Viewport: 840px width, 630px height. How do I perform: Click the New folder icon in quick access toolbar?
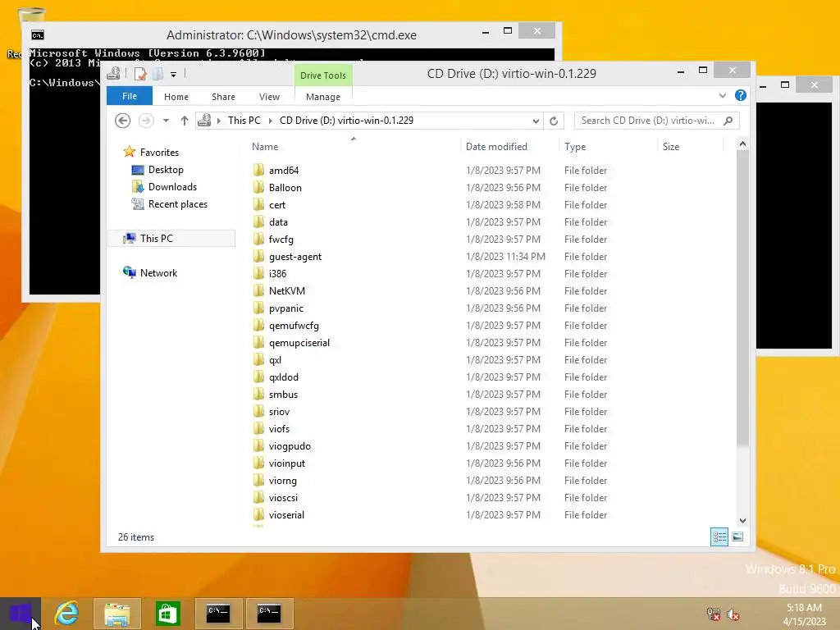157,74
